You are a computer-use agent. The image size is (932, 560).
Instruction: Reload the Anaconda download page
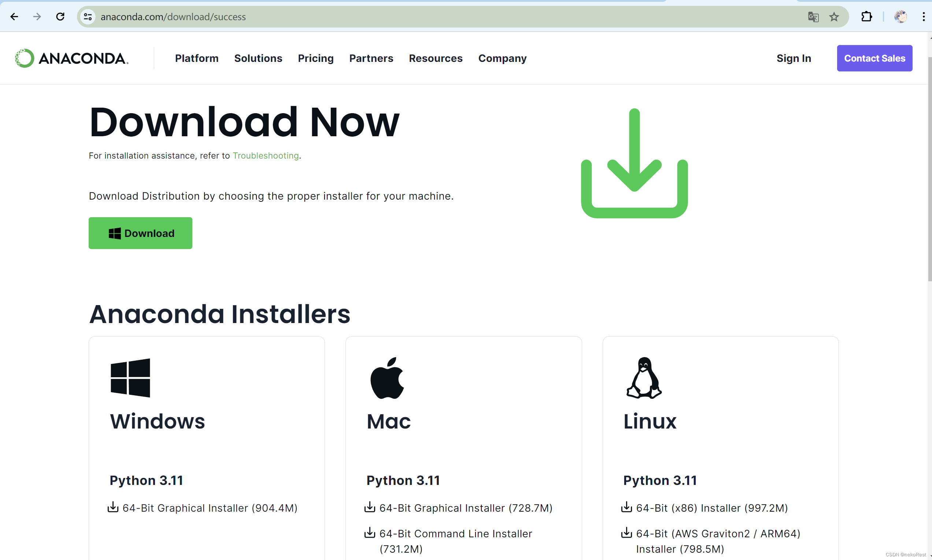[x=60, y=16]
